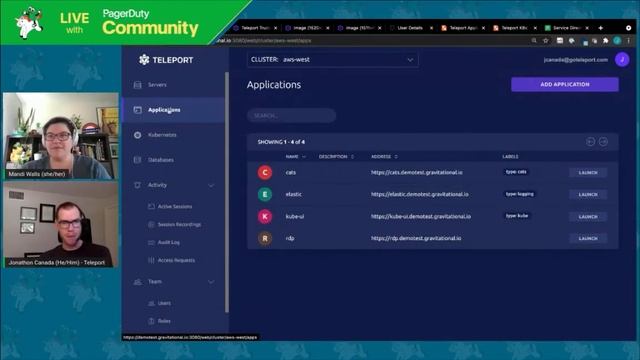The image size is (640, 360).
Task: Click the Applications icon in sidebar
Action: (x=138, y=110)
